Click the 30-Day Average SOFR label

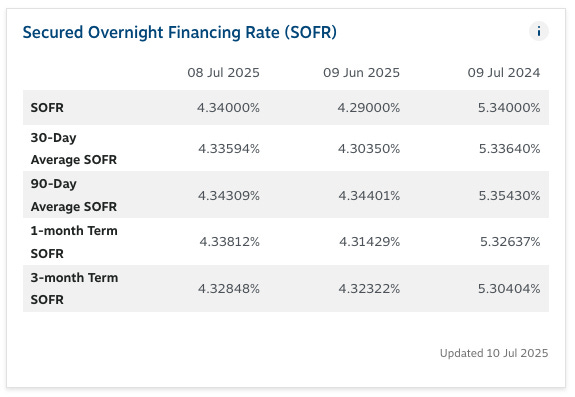74,148
